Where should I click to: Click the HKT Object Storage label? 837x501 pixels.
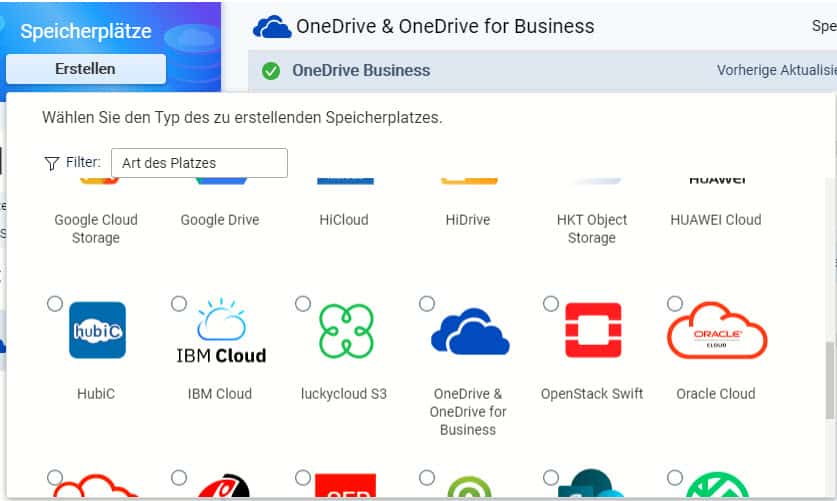click(x=592, y=228)
